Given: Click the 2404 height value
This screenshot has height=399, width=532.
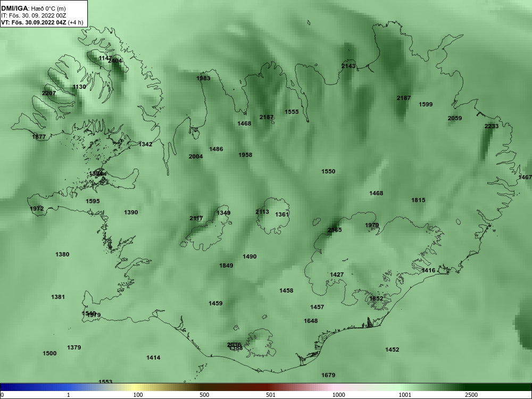Looking at the screenshot, I should [115, 61].
